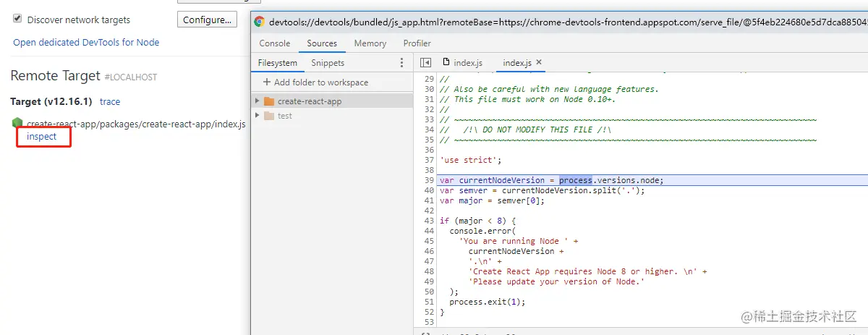
Task: Click var major = semver[0]; line
Action: tap(491, 200)
